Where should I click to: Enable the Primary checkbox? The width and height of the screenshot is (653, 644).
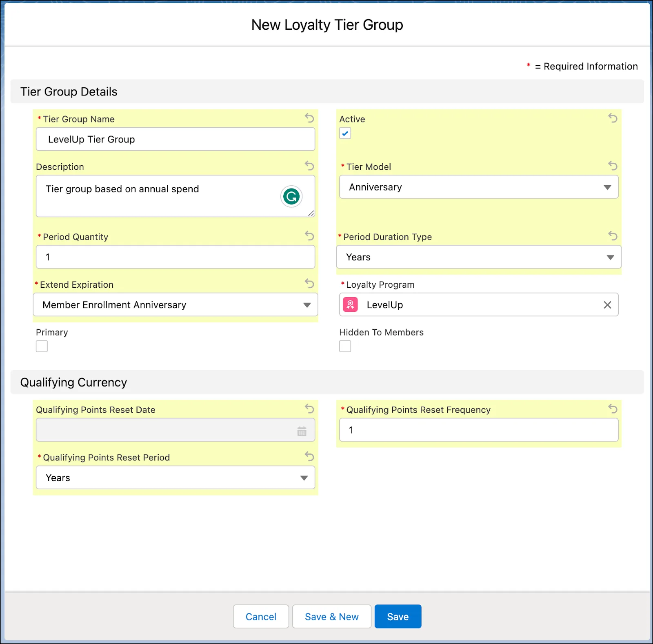click(x=42, y=346)
